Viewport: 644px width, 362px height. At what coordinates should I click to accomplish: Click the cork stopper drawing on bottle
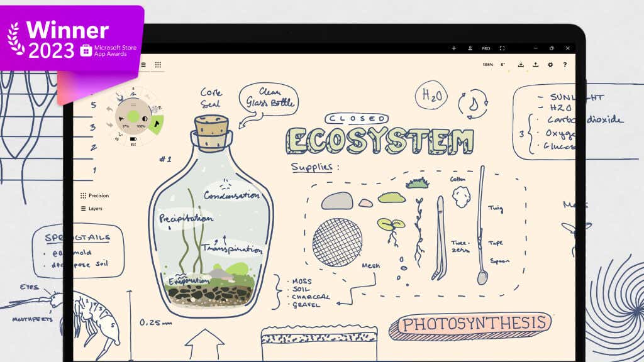pyautogui.click(x=211, y=133)
